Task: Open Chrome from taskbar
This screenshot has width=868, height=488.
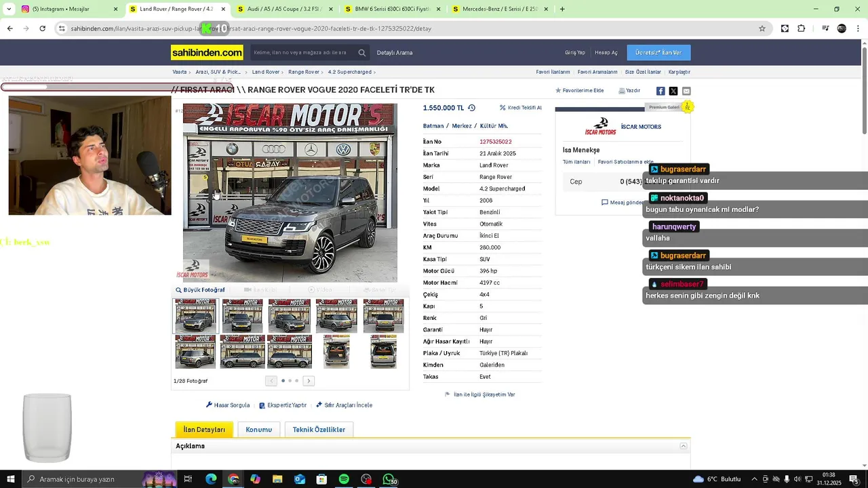Action: tap(233, 479)
